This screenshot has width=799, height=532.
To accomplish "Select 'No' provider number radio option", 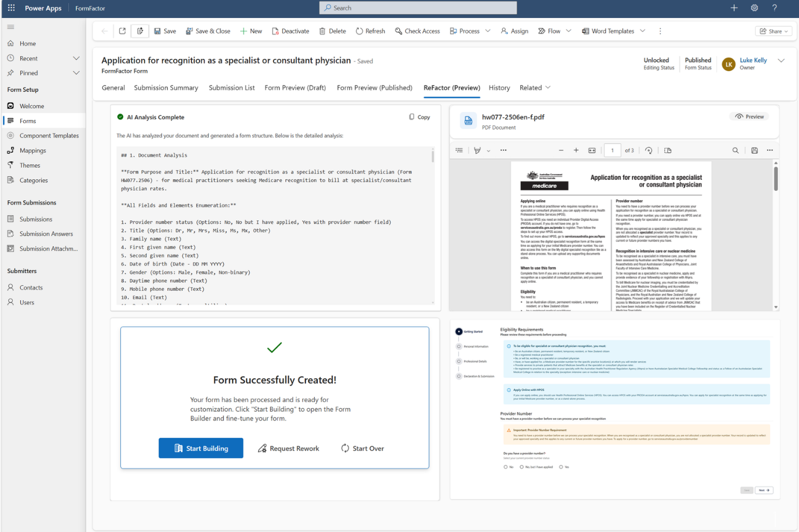I will 506,467.
